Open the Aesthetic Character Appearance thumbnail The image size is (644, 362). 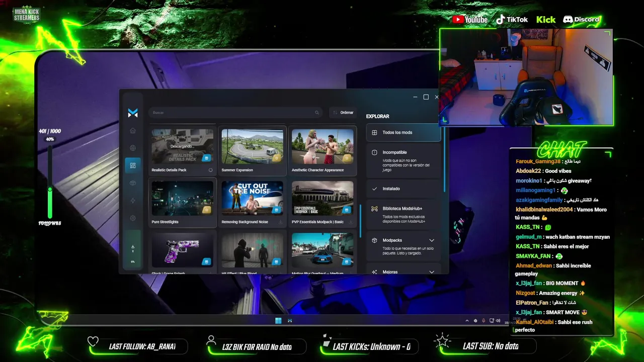pyautogui.click(x=323, y=146)
